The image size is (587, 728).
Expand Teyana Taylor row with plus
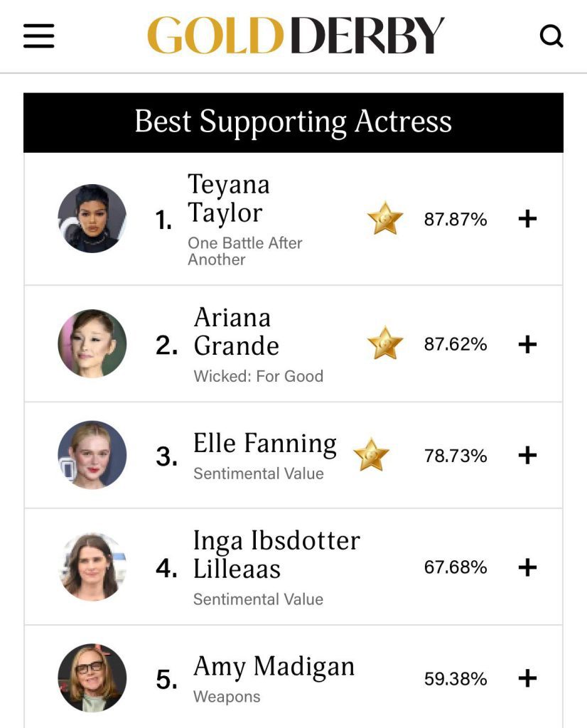tap(527, 219)
